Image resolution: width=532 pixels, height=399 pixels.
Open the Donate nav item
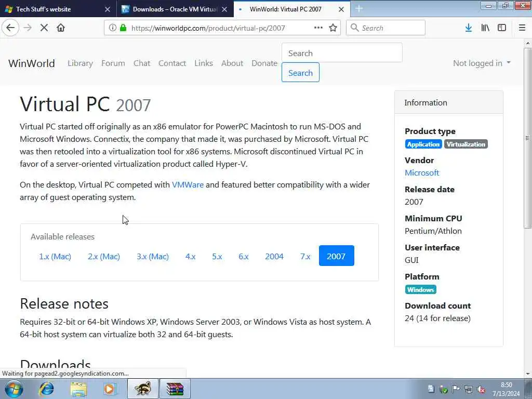(264, 63)
